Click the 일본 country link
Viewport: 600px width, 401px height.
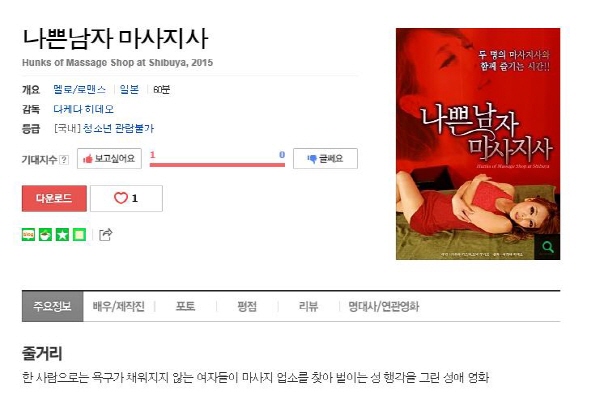(129, 90)
